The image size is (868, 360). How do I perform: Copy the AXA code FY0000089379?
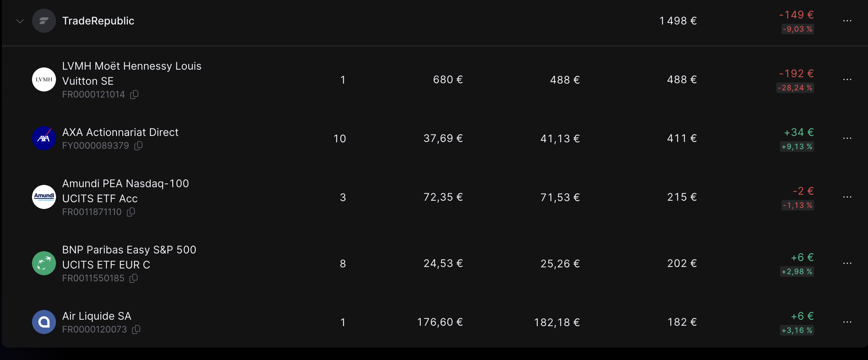point(138,146)
